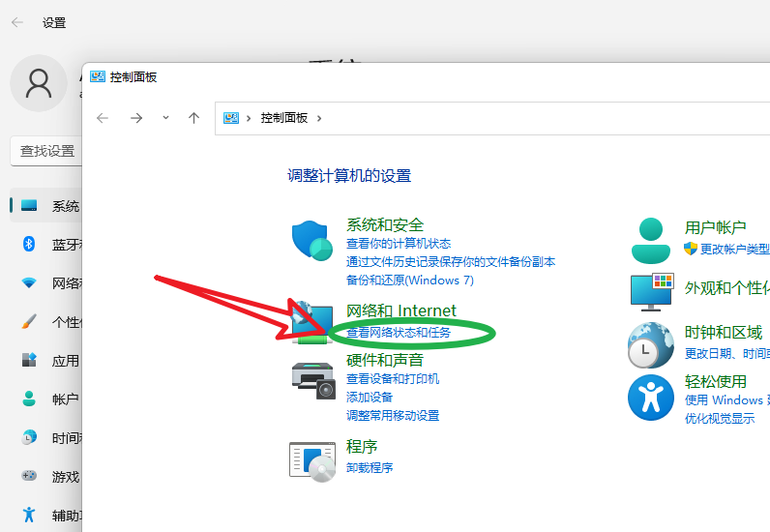Click the Network and Internet globe icon
Image resolution: width=770 pixels, height=532 pixels.
click(x=311, y=323)
